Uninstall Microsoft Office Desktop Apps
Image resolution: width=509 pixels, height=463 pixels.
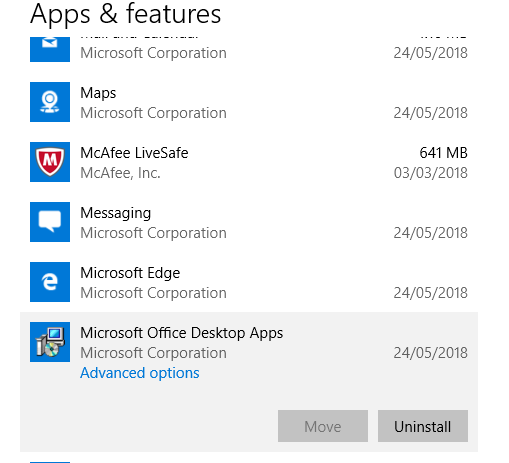[x=423, y=426]
